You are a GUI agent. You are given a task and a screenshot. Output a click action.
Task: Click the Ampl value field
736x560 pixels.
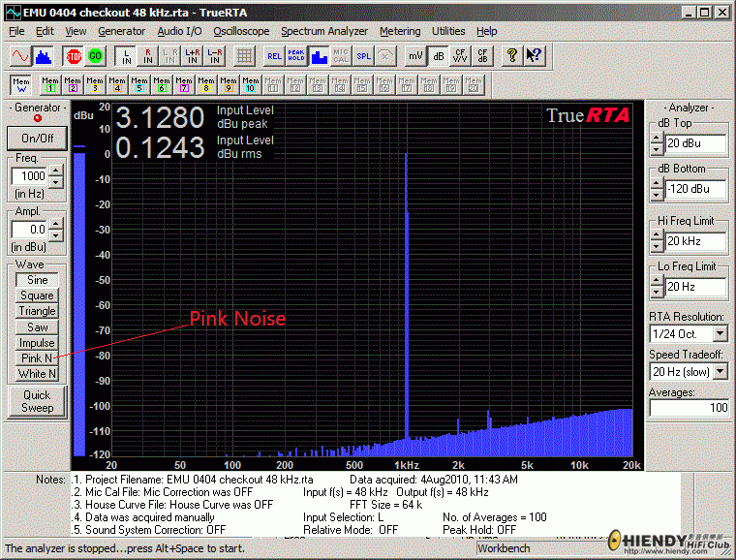pos(30,230)
